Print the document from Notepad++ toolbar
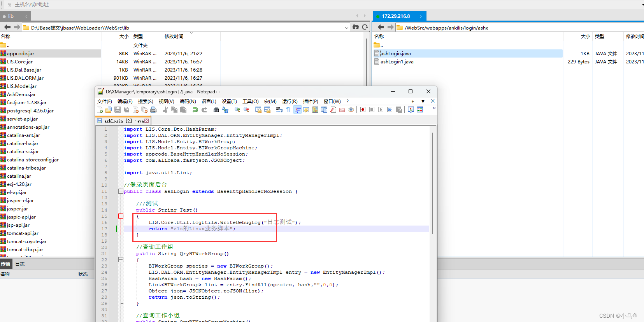This screenshot has width=644, height=322. pos(153,110)
